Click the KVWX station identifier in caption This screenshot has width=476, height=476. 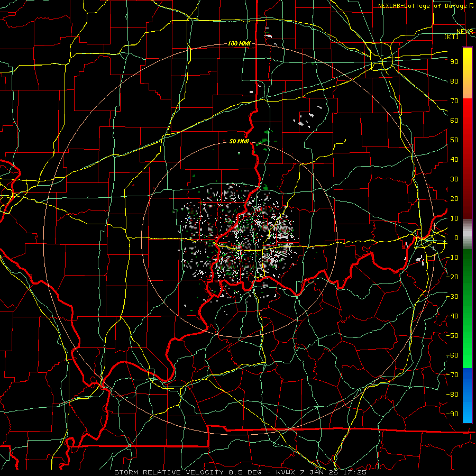tap(286, 472)
